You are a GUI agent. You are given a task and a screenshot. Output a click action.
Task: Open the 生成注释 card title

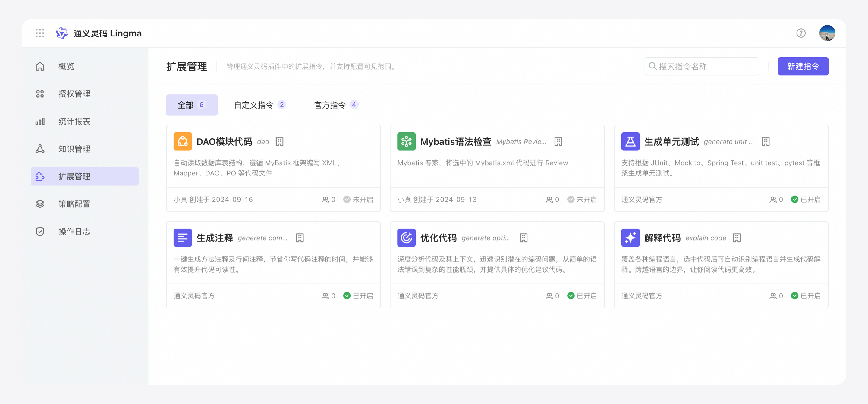point(215,238)
